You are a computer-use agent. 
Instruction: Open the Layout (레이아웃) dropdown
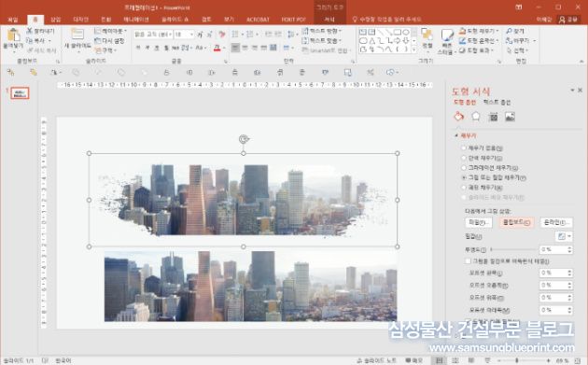coord(111,31)
